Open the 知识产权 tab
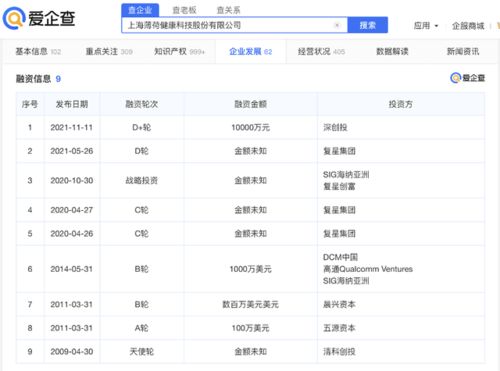Viewport: 500px width, 371px height. pyautogui.click(x=179, y=51)
